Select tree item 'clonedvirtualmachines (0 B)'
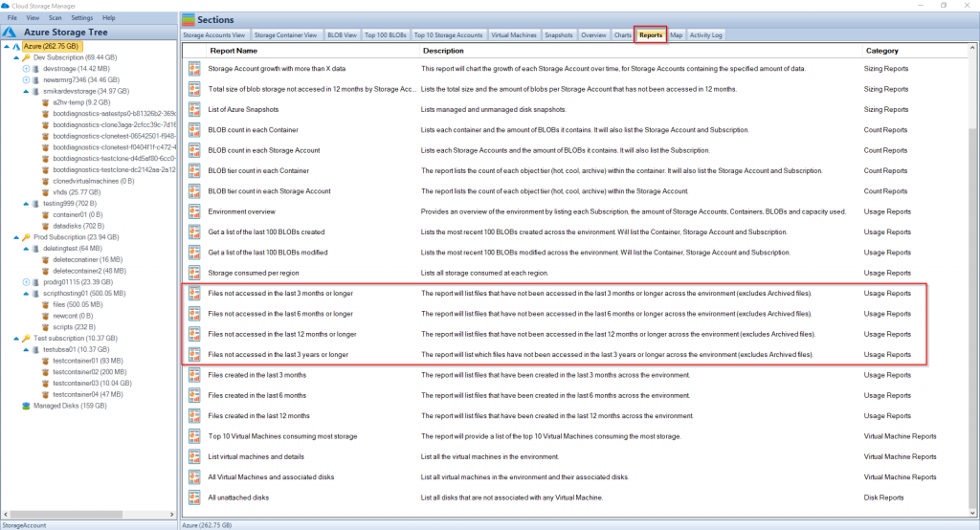This screenshot has height=530, width=980. click(x=94, y=181)
